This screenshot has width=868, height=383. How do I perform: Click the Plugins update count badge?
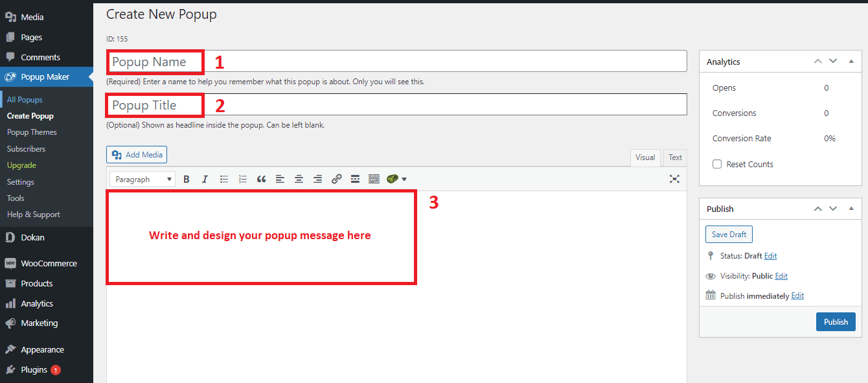(x=56, y=370)
